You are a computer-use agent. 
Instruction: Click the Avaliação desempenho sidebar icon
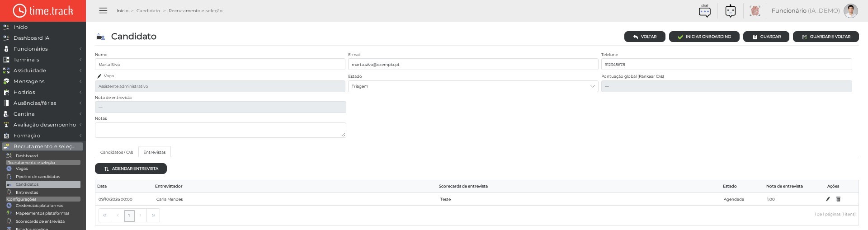(6, 125)
